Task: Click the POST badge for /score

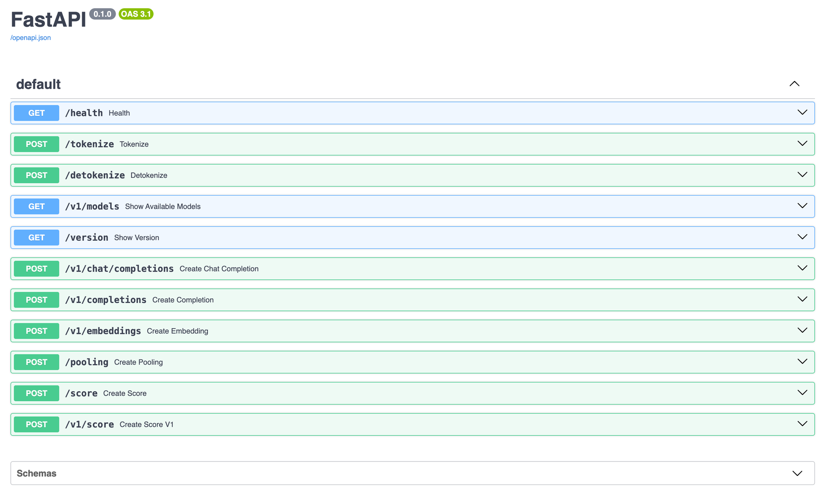Action: click(36, 393)
